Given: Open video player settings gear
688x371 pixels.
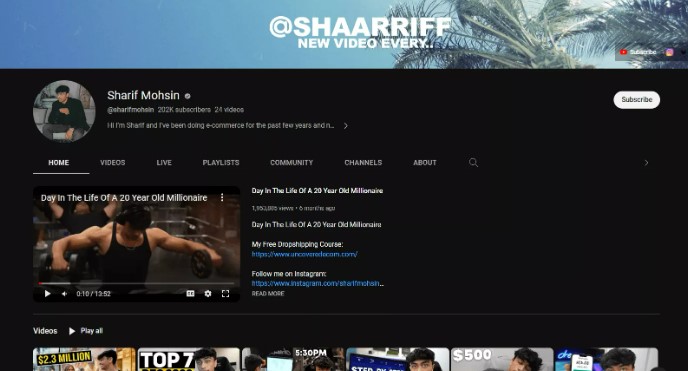Looking at the screenshot, I should (x=208, y=294).
